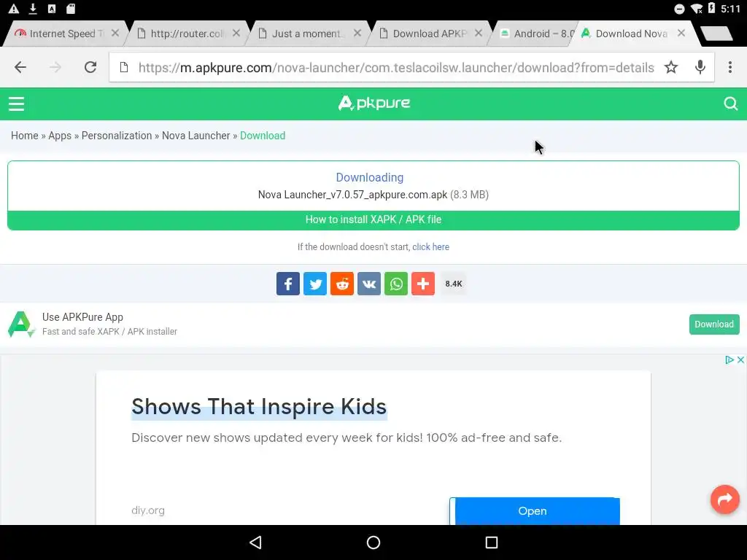Click the Downloading heading text
The image size is (747, 560).
coord(370,178)
